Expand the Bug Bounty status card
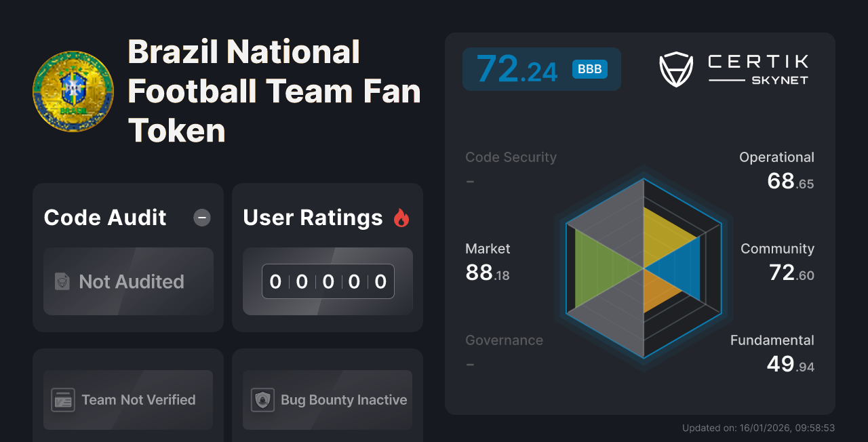 [x=327, y=400]
